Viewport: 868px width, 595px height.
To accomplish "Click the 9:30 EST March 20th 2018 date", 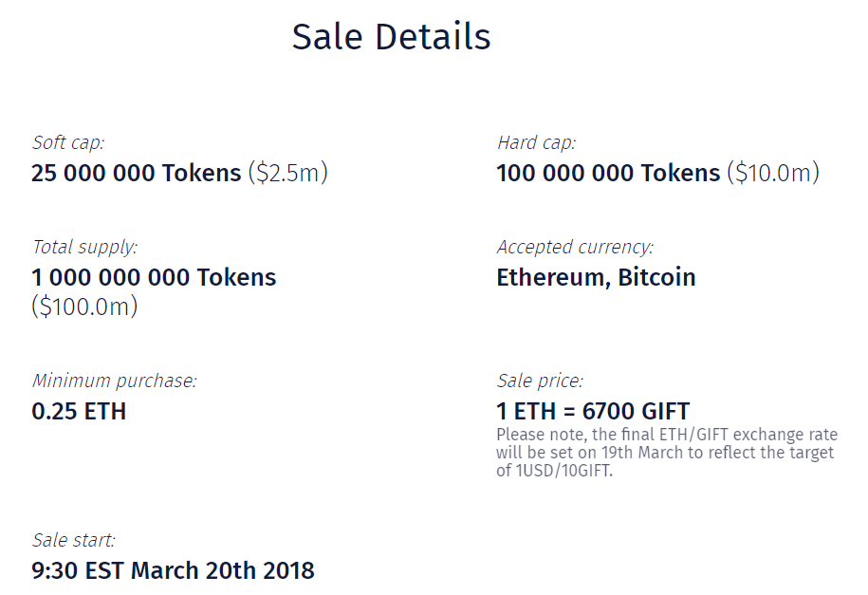I will click(x=174, y=570).
